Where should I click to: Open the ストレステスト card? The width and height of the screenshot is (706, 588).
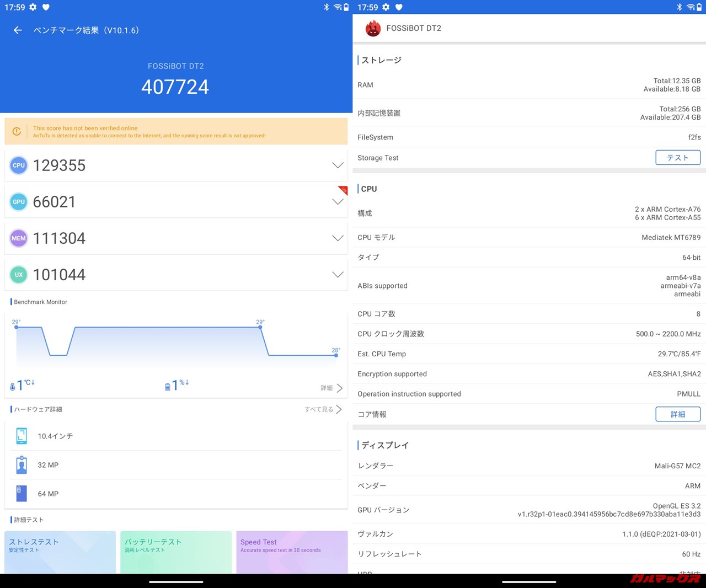[60, 552]
